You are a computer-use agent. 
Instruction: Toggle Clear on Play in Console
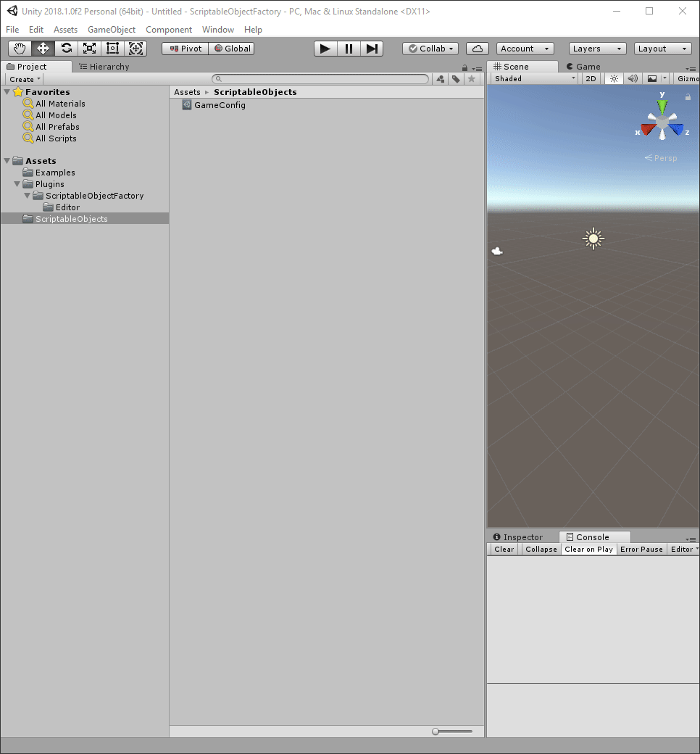(x=588, y=549)
